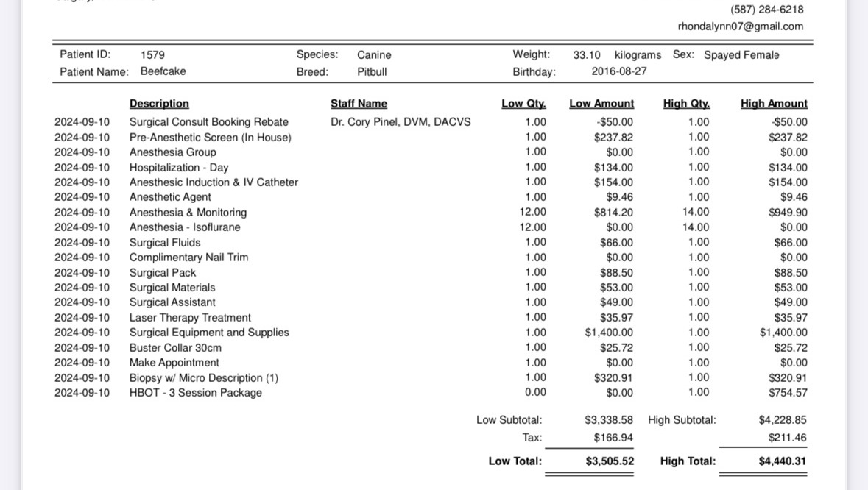Select low quantity 12.00 for Anesthesia & Monitoring
Viewport: 868px width, 490px height.
click(532, 212)
